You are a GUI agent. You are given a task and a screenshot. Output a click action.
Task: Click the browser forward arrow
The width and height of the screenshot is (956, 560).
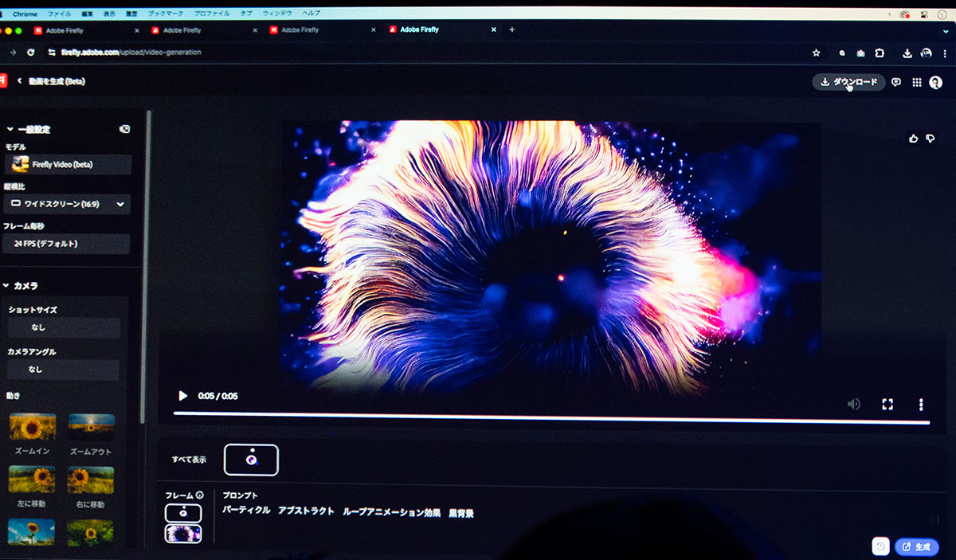point(12,53)
